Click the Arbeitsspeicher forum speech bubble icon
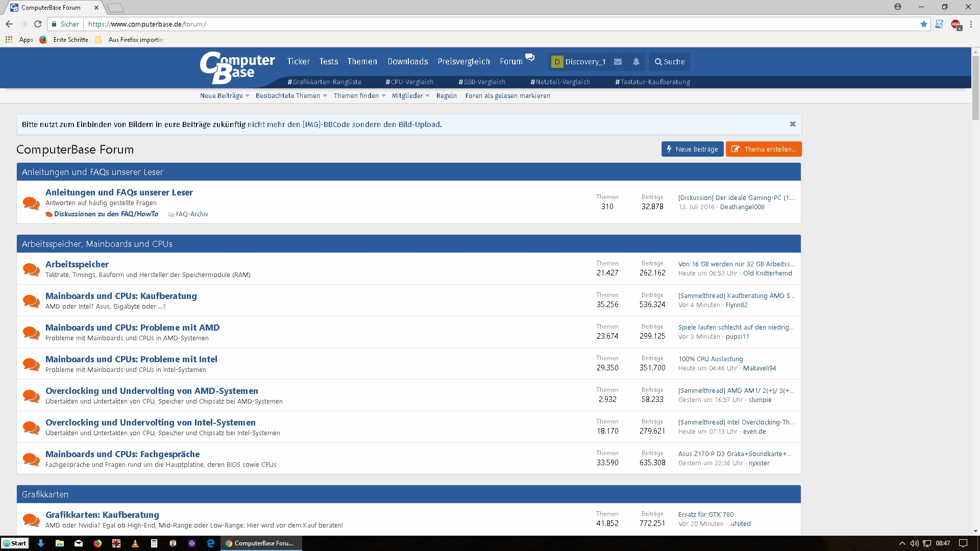The height and width of the screenshot is (551, 980). point(31,269)
